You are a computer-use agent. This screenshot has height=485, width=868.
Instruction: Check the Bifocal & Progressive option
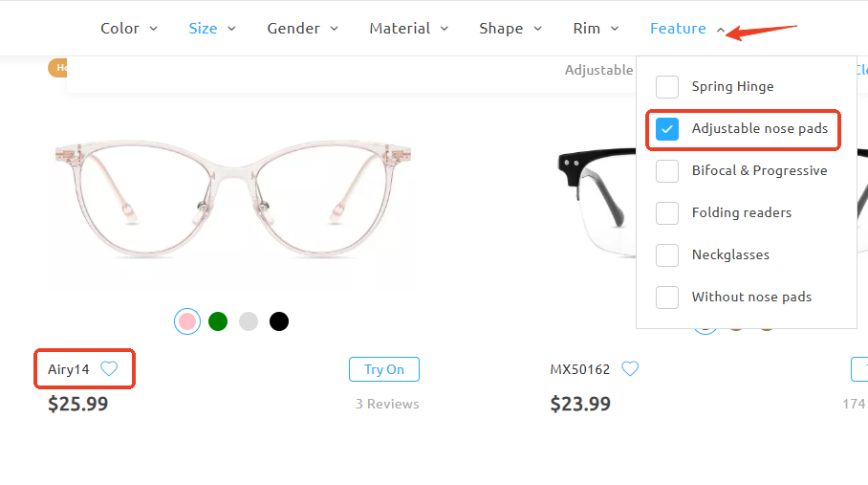point(667,171)
